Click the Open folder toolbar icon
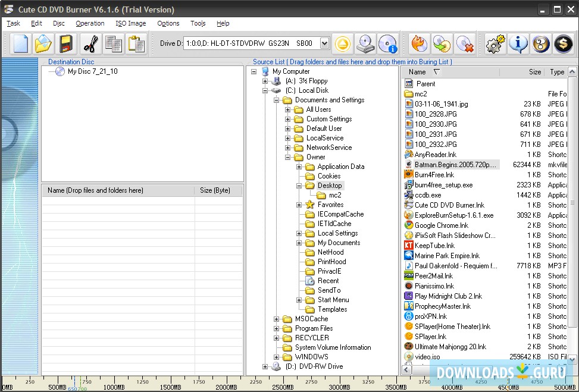 click(43, 44)
